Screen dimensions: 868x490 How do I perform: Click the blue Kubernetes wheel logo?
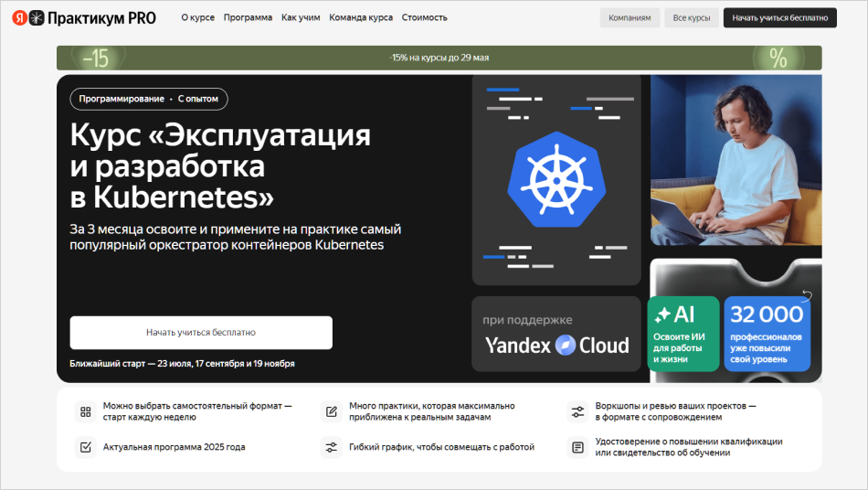(556, 179)
